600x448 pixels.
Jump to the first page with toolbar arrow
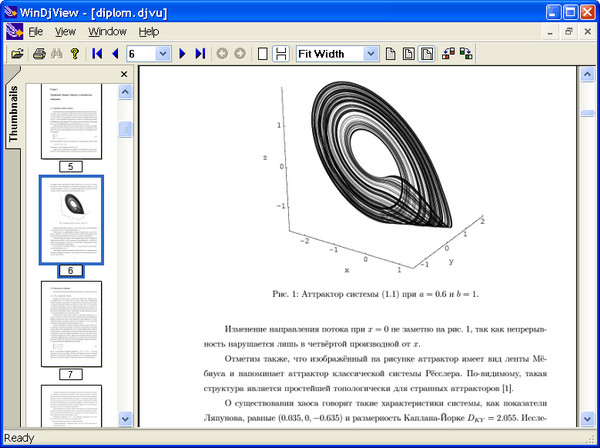pos(97,53)
